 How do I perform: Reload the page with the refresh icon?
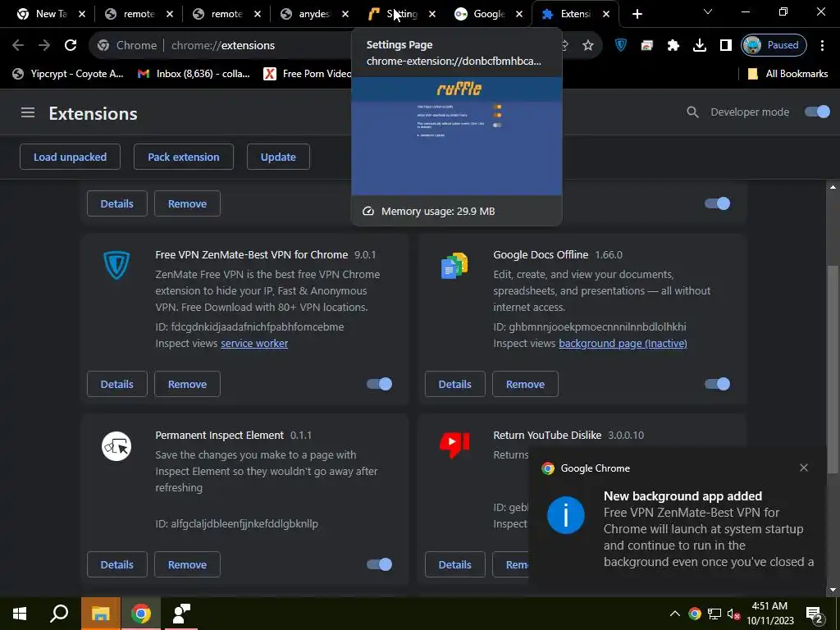(x=71, y=45)
